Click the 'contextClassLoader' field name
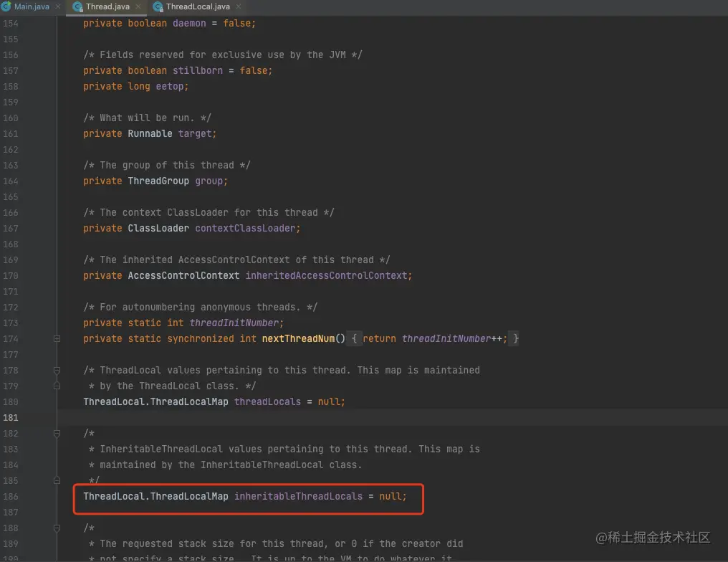The height and width of the screenshot is (562, 728). coord(244,229)
